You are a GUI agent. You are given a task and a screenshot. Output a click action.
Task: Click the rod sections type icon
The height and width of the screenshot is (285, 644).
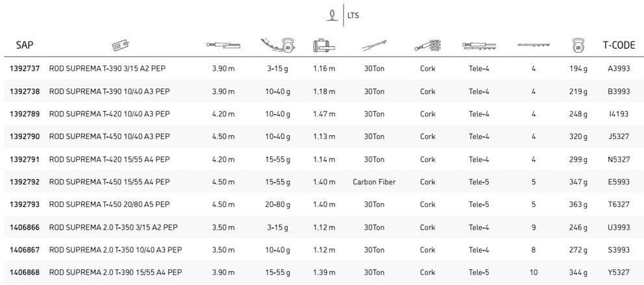click(479, 45)
